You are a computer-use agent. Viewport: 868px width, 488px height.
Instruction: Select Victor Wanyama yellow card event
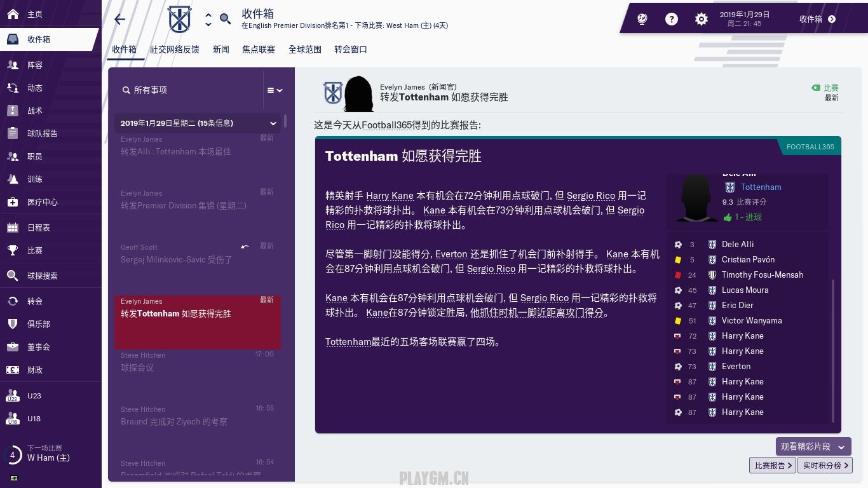coord(749,320)
